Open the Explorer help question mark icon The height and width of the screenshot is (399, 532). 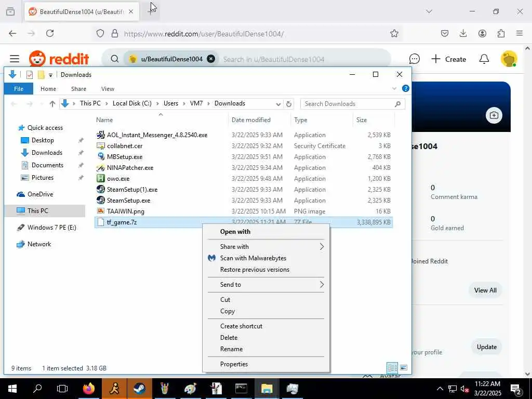[x=405, y=88]
